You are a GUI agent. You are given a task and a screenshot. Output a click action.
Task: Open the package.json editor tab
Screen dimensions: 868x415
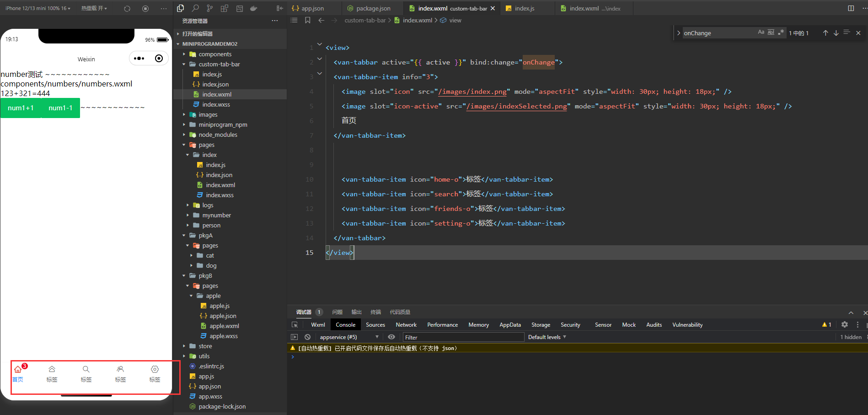click(373, 8)
